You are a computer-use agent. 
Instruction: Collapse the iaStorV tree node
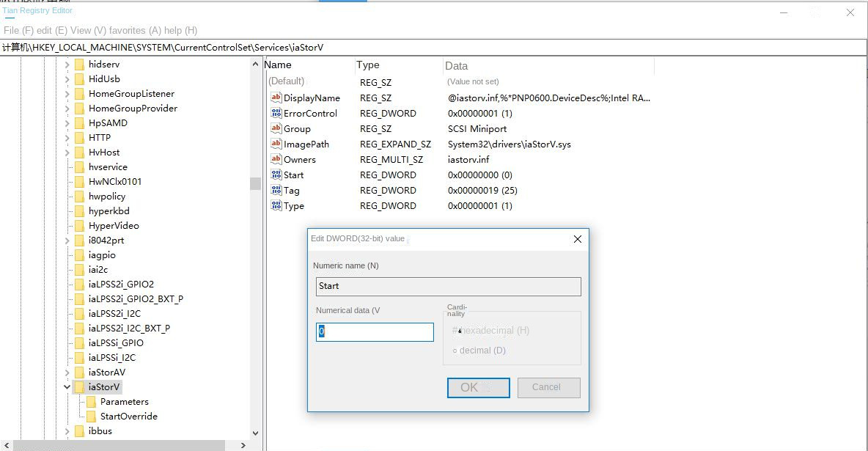coord(67,387)
